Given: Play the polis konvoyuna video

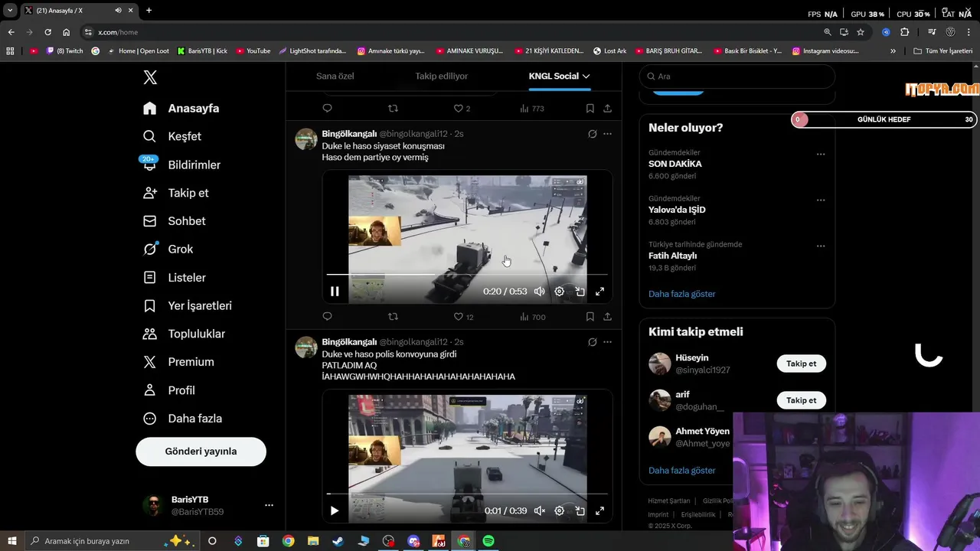Looking at the screenshot, I should pyautogui.click(x=335, y=511).
